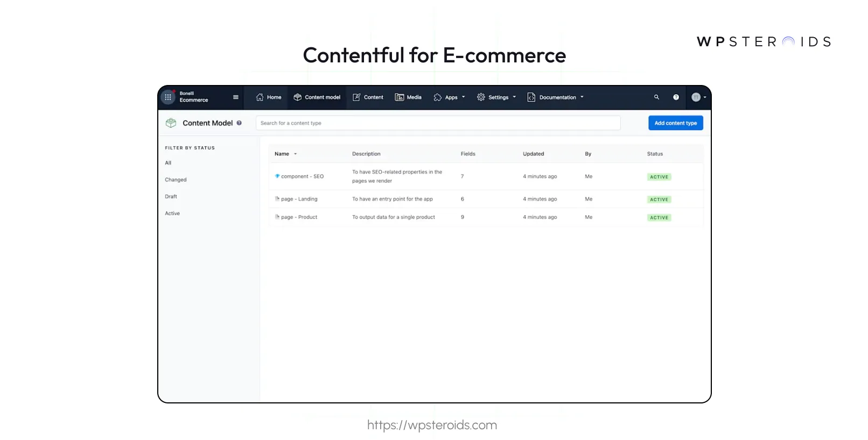Screen dimensions: 868x440
Task: Expand the account avatar dropdown arrow
Action: (705, 97)
